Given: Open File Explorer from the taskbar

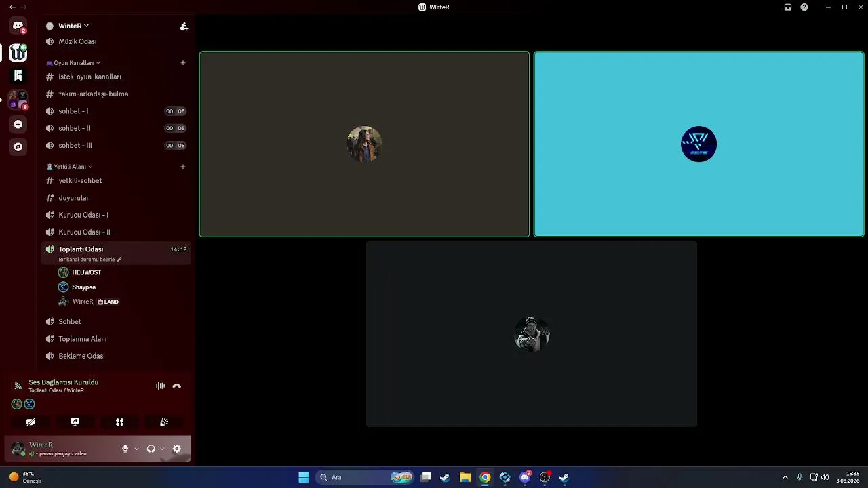Looking at the screenshot, I should pos(465,477).
